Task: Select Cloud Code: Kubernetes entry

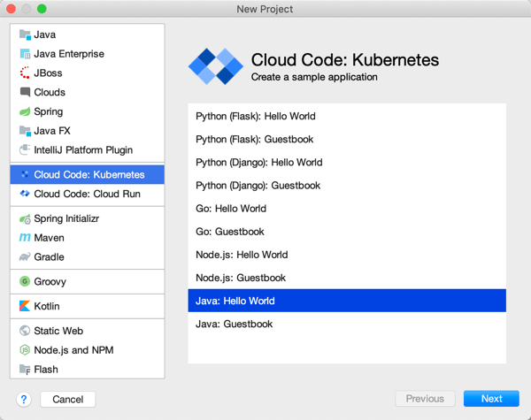Action: 88,175
